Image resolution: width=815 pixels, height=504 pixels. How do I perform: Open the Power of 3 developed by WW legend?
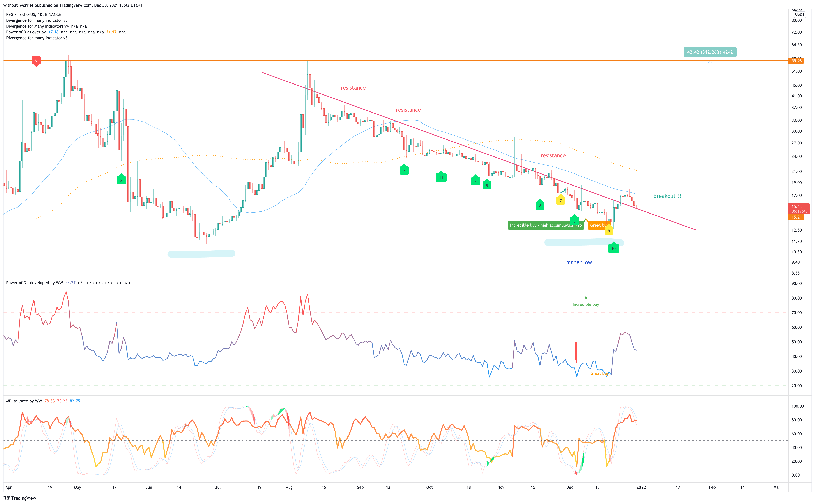point(34,283)
